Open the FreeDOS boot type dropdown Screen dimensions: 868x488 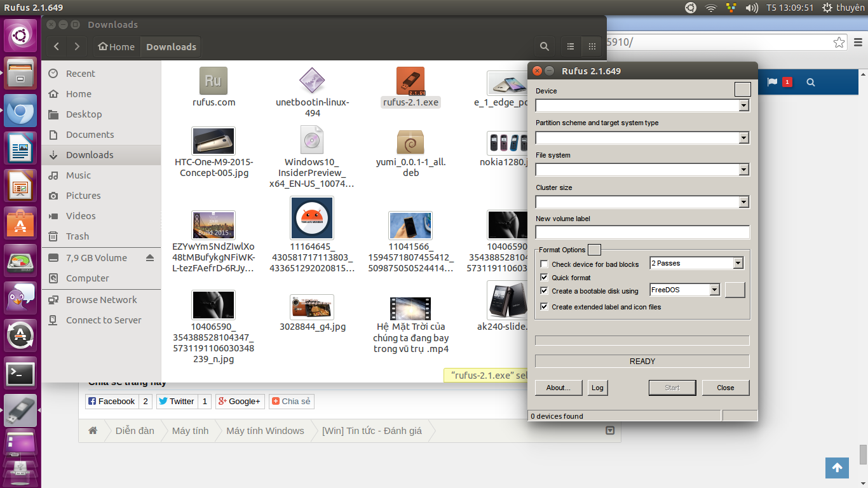tap(714, 290)
